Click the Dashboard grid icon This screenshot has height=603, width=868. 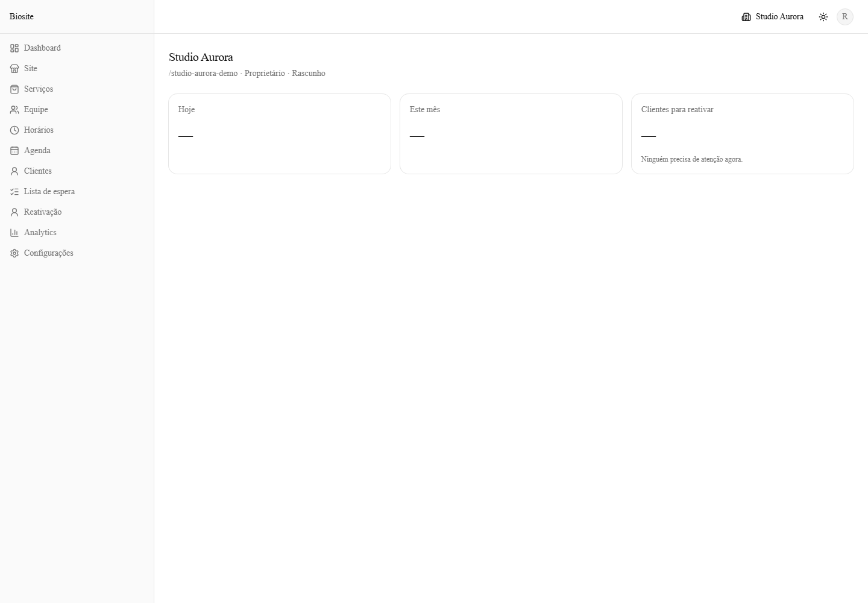14,48
